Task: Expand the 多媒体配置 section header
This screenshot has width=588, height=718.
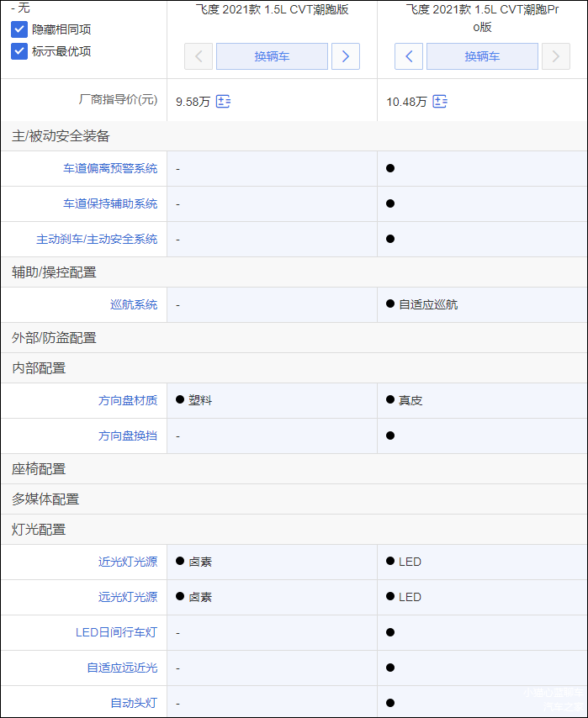Action: [x=45, y=499]
